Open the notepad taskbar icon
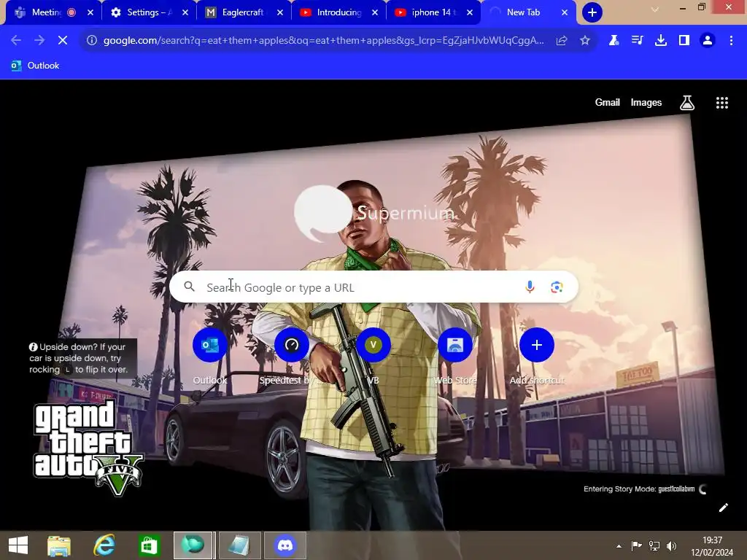Screen dimensions: 747x560 (239, 545)
